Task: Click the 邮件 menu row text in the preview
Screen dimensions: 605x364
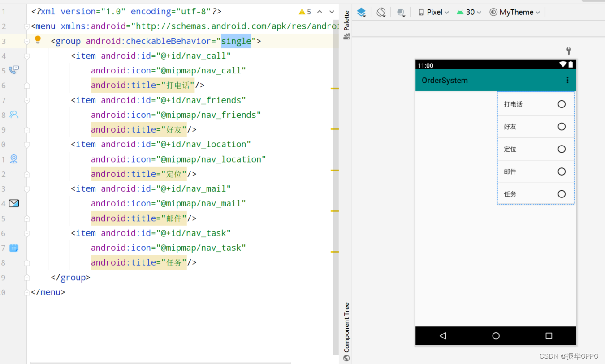Action: [x=510, y=171]
